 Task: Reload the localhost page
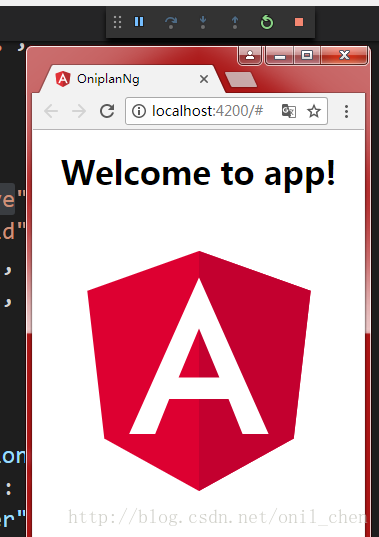(107, 111)
